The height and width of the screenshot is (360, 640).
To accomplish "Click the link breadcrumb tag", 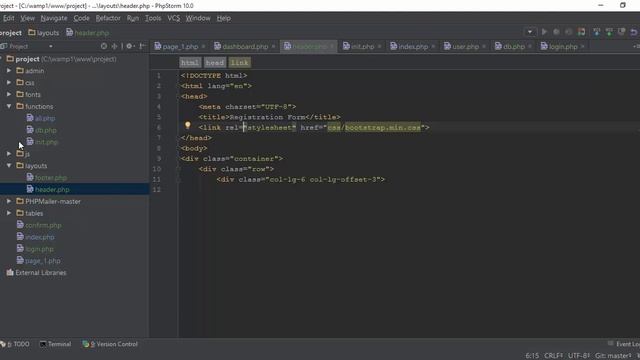I will [x=240, y=62].
